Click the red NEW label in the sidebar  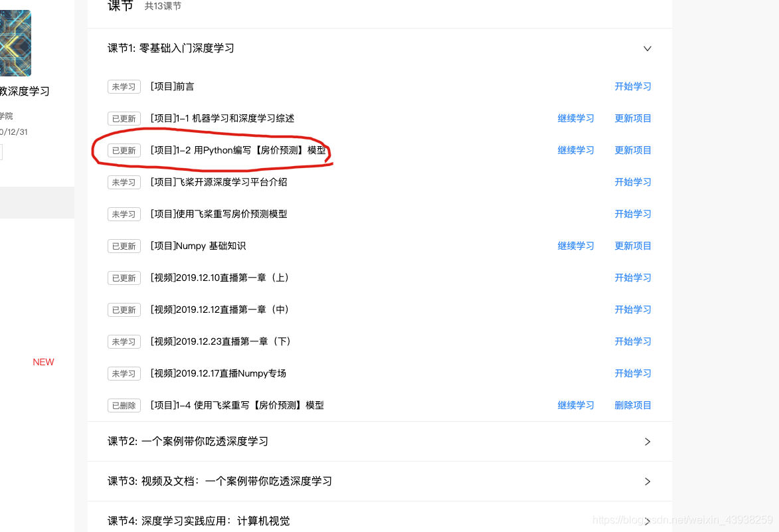click(x=43, y=362)
